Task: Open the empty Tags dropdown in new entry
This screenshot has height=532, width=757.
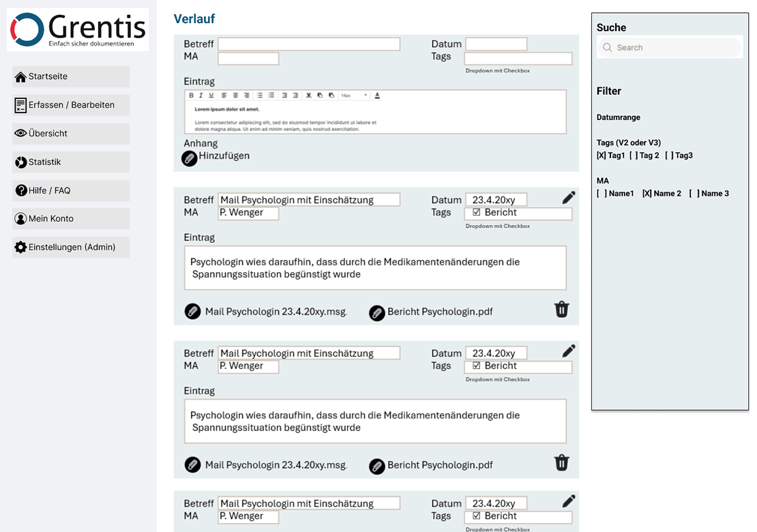Action: click(x=518, y=59)
